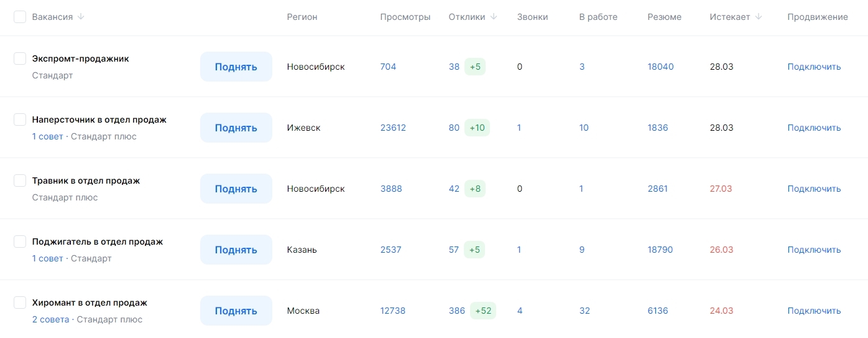Sort by Отклики column arrow
Screen dimensions: 868x338
tap(494, 17)
